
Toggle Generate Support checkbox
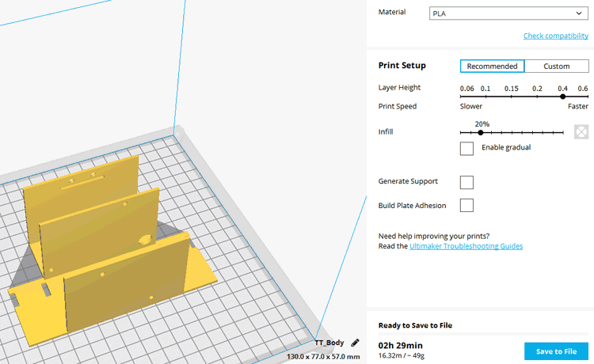466,182
